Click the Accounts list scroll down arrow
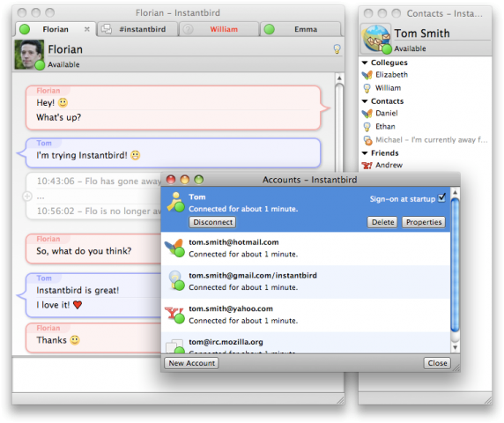 (455, 347)
